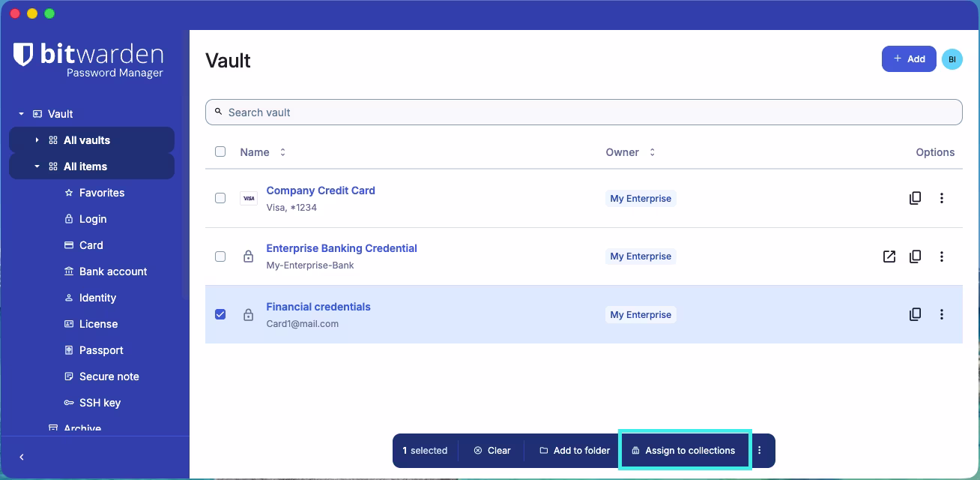The height and width of the screenshot is (480, 980).
Task: Open more bulk actions in selection bar
Action: [x=759, y=451]
